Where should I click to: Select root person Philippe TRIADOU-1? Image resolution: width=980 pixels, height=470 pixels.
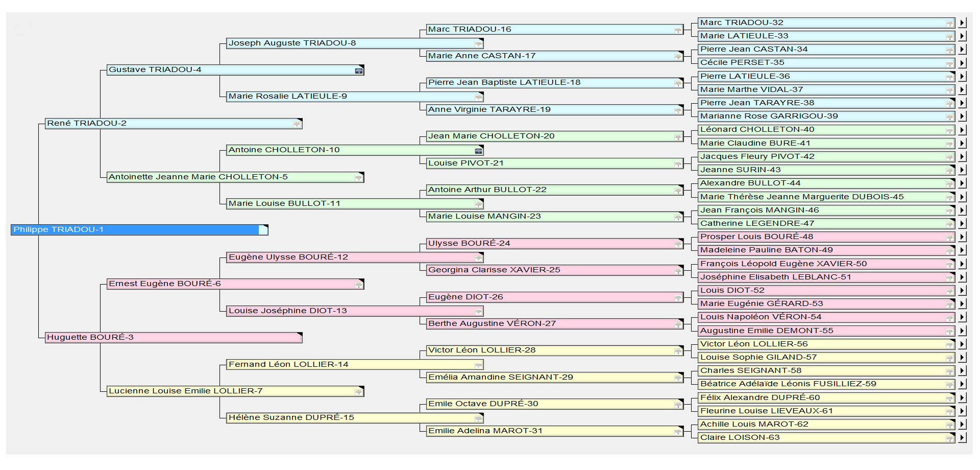click(x=135, y=230)
